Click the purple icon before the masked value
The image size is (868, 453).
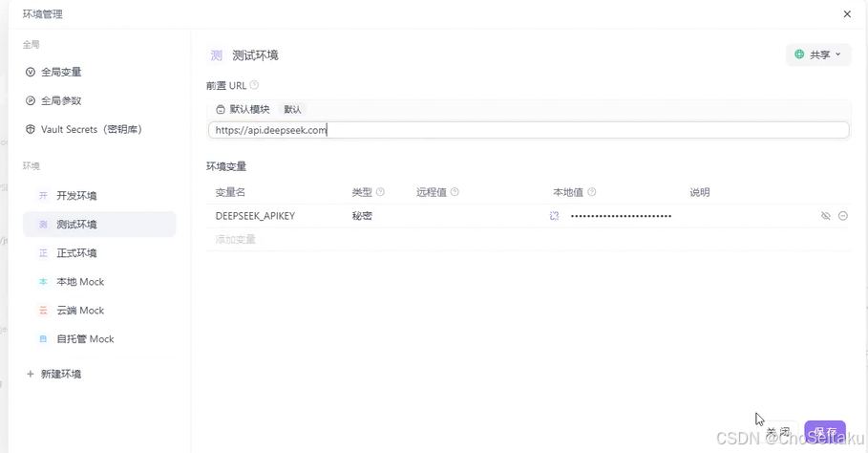554,216
